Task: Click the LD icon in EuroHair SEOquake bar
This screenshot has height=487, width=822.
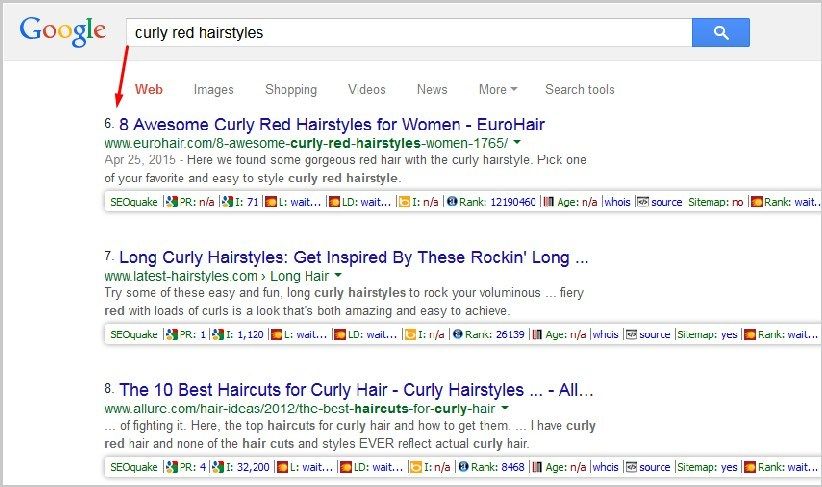Action: coord(334,202)
